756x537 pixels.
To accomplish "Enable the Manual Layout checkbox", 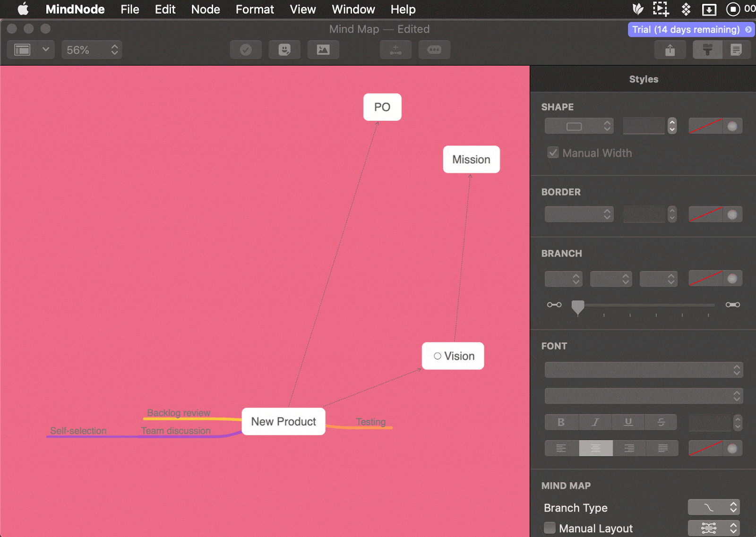I will pos(550,528).
